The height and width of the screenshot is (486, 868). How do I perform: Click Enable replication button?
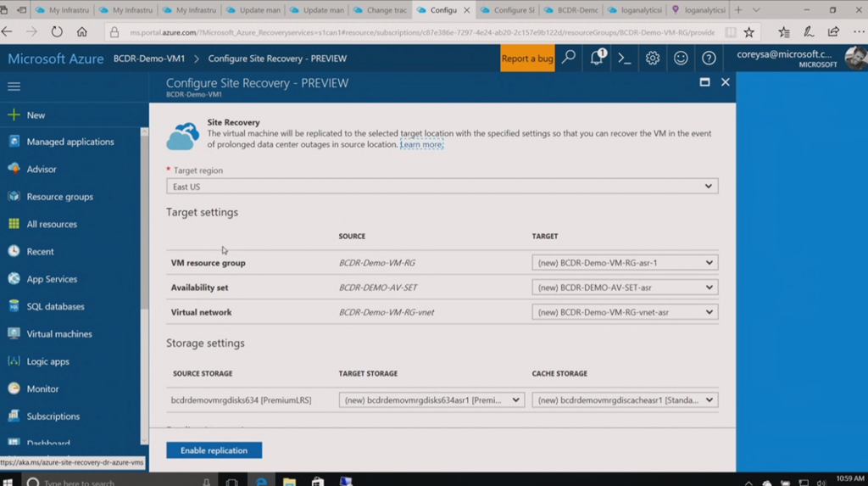(214, 450)
